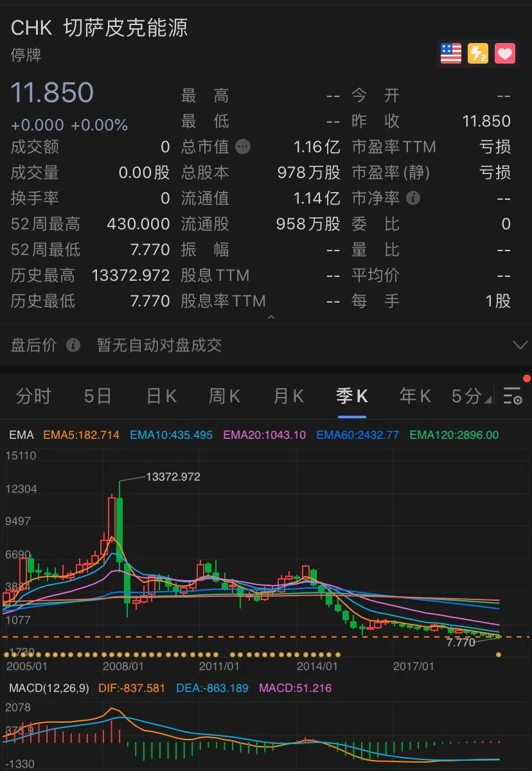The image size is (532, 771).
Task: Collapse the quote panel with the up chevron
Action: point(271,317)
